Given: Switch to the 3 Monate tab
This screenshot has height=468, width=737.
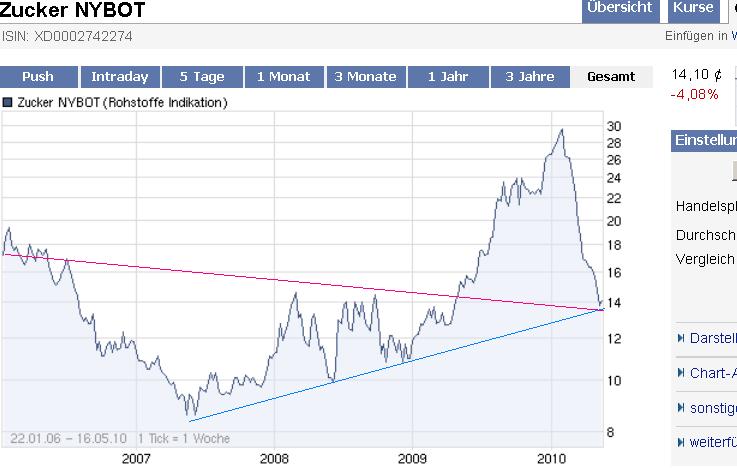Looking at the screenshot, I should point(365,77).
